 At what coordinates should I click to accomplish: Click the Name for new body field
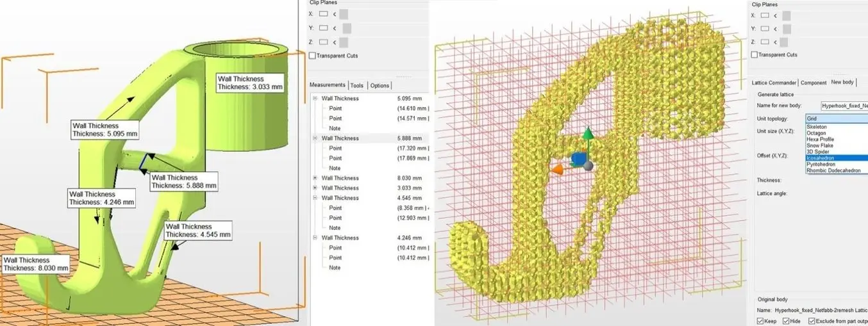coord(844,105)
